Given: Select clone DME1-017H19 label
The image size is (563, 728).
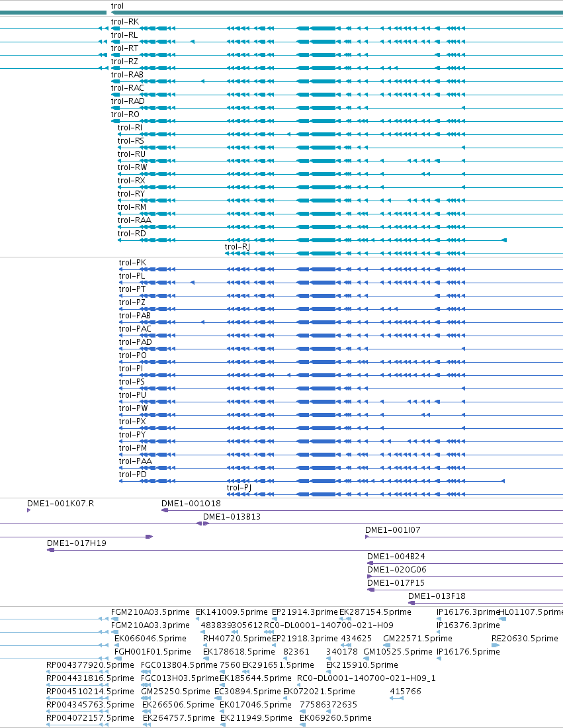Looking at the screenshot, I should click(x=77, y=543).
